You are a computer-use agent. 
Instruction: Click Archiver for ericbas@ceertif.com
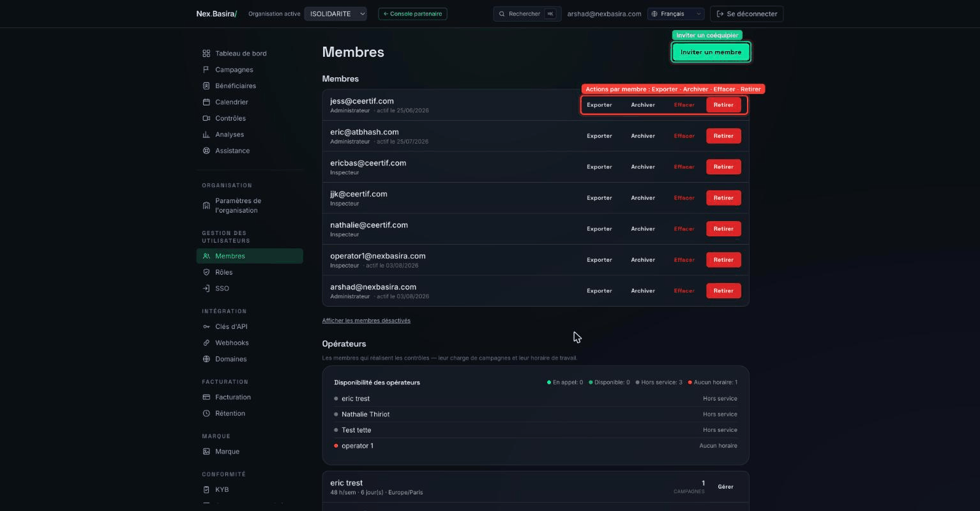[x=643, y=167]
